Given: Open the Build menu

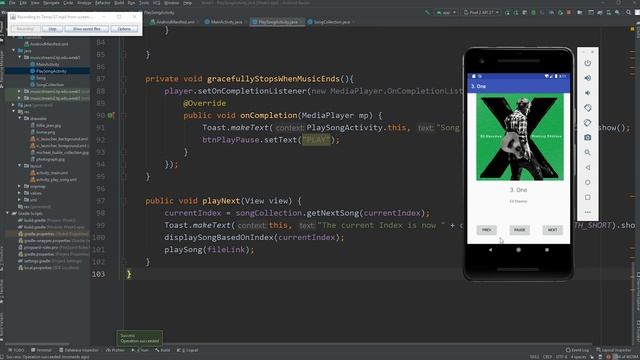Looking at the screenshot, I should click(x=119, y=3).
